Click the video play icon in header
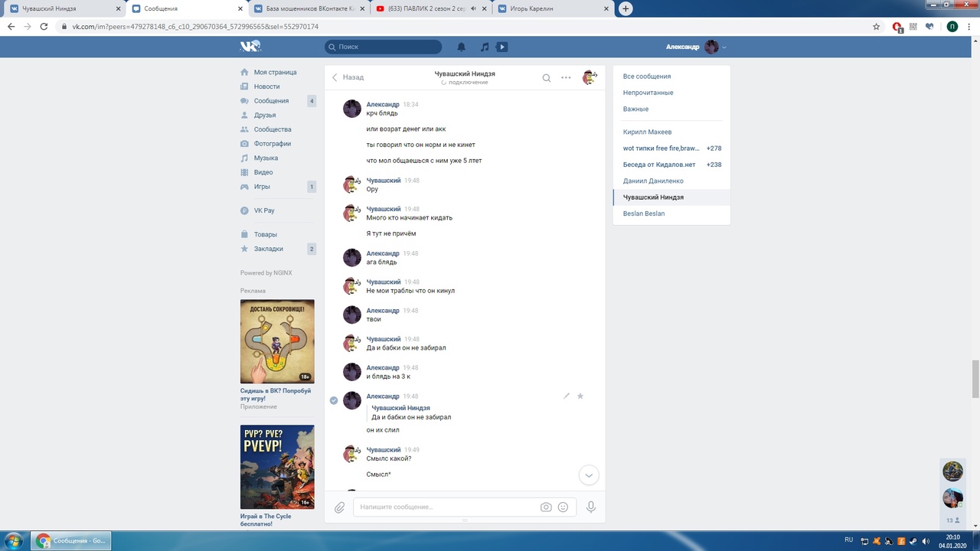Screen dimensions: 980x551 pos(502,47)
